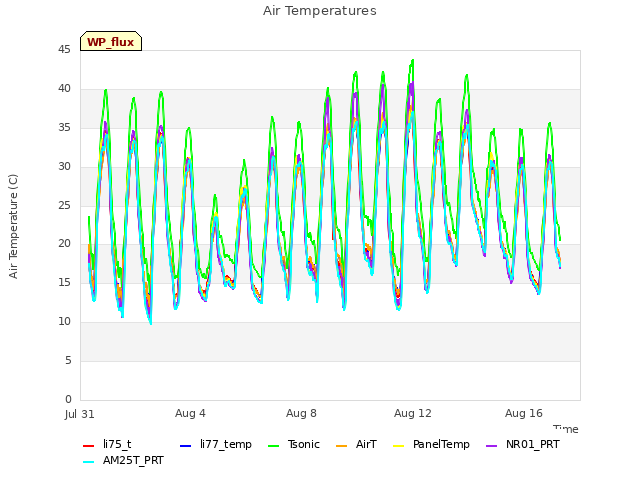Click the cyan AM25T_PRT legend swatch

click(x=89, y=462)
